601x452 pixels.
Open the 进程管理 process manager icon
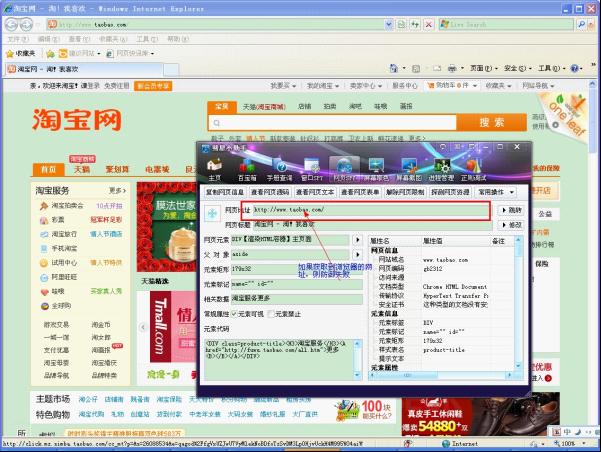pos(441,170)
